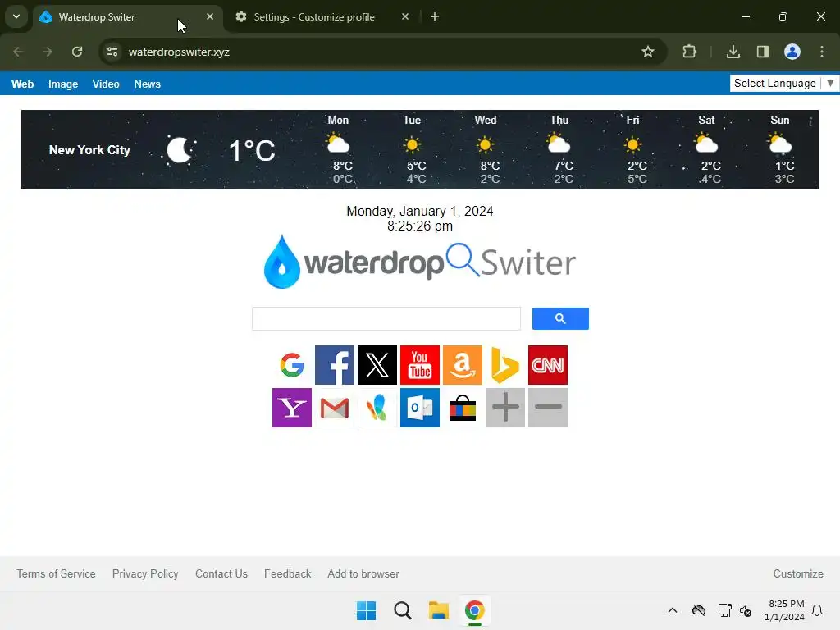This screenshot has width=840, height=630.
Task: Open the Select Language dropdown
Action: (x=784, y=83)
